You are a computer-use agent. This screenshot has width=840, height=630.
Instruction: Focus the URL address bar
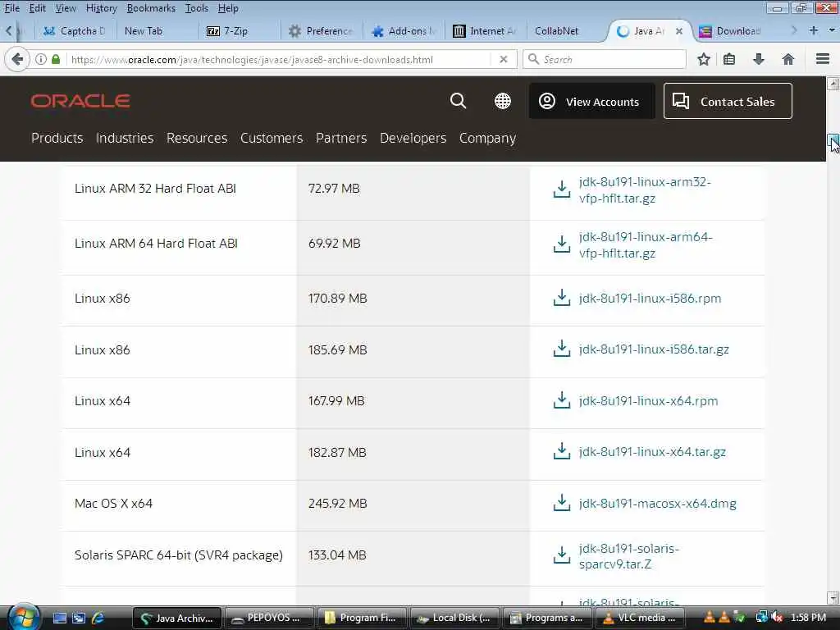tap(279, 59)
